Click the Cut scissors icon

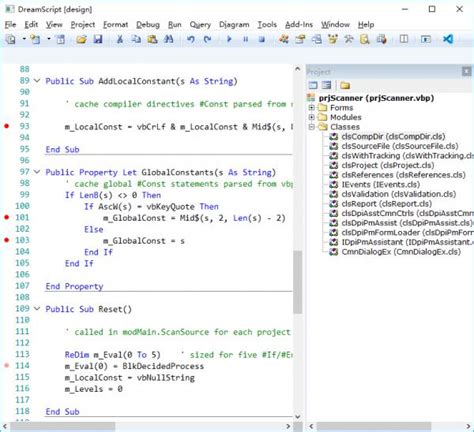coord(119,39)
